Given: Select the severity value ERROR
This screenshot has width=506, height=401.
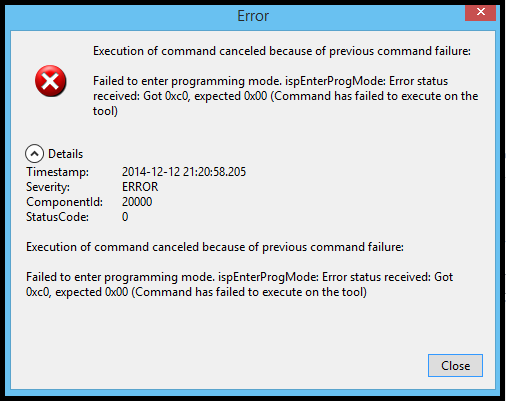Looking at the screenshot, I should 140,187.
